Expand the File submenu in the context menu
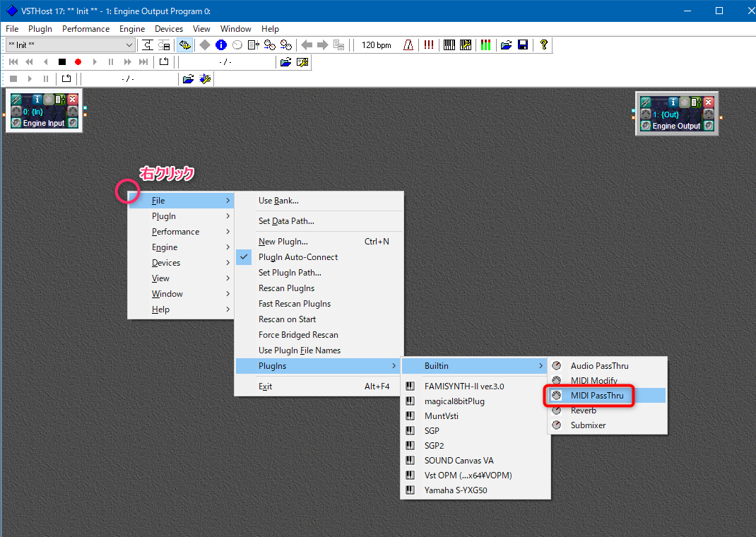Image resolution: width=756 pixels, height=537 pixels. point(181,201)
